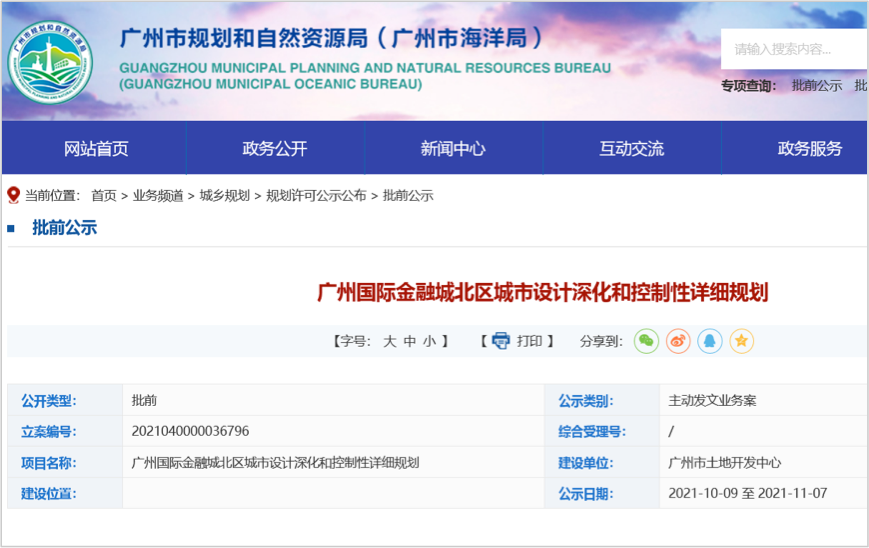Image resolution: width=869 pixels, height=548 pixels.
Task: Set font size to 中 (medium)
Action: pos(409,341)
